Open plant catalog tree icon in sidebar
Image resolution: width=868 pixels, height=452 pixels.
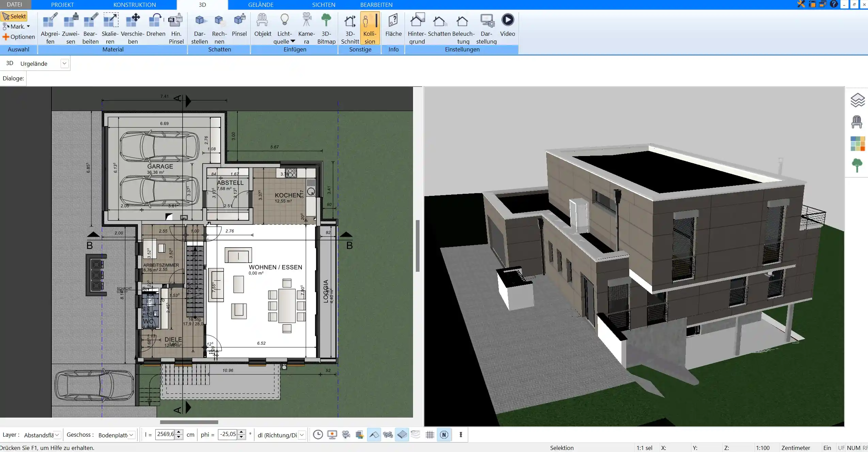pyautogui.click(x=857, y=166)
